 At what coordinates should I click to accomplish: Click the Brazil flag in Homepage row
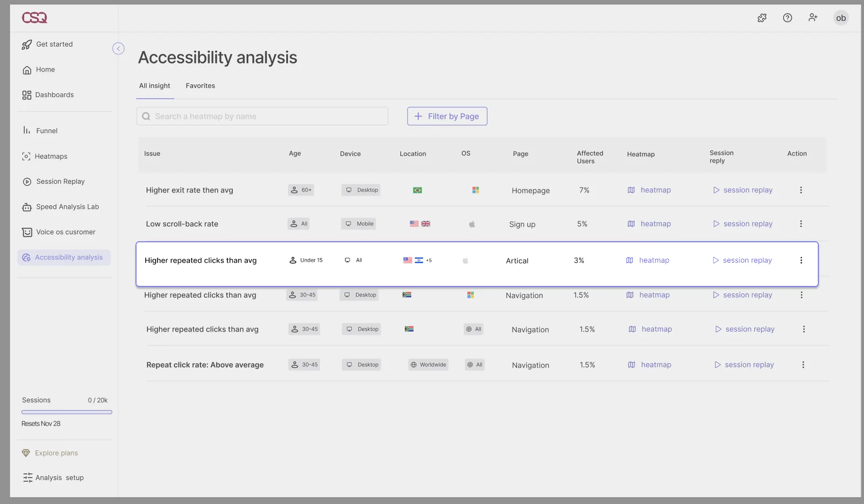click(x=417, y=190)
